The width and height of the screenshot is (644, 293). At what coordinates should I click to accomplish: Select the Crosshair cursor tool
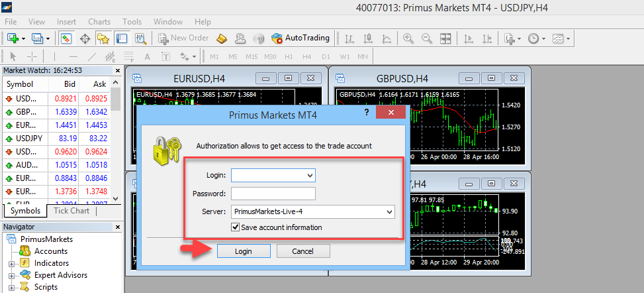31,56
